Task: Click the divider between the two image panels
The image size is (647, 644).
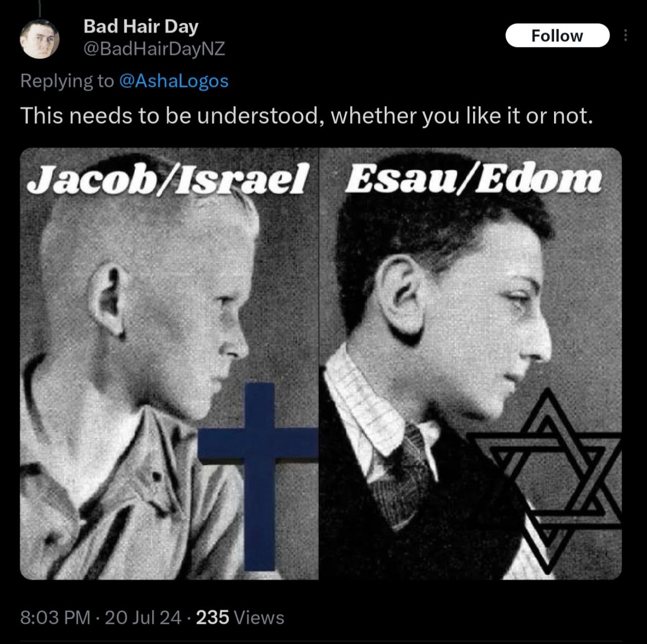Action: coord(319,364)
